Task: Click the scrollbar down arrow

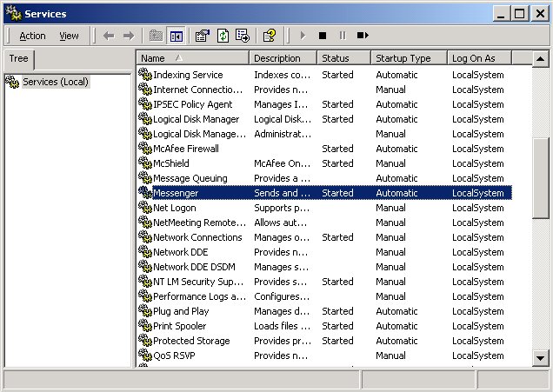Action: coord(541,356)
